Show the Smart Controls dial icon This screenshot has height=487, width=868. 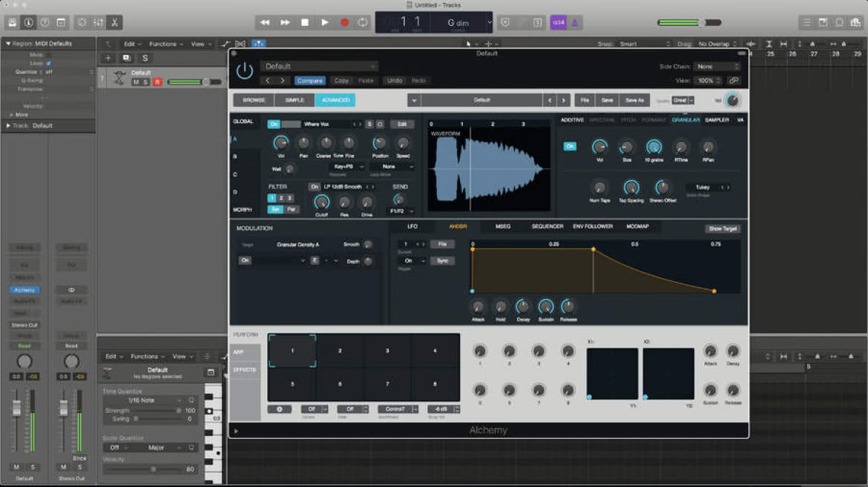tap(82, 23)
